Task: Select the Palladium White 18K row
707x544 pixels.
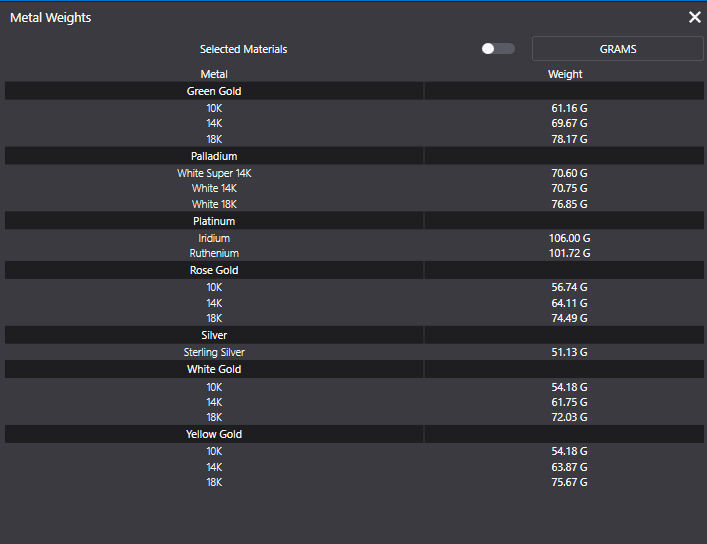Action: point(214,204)
